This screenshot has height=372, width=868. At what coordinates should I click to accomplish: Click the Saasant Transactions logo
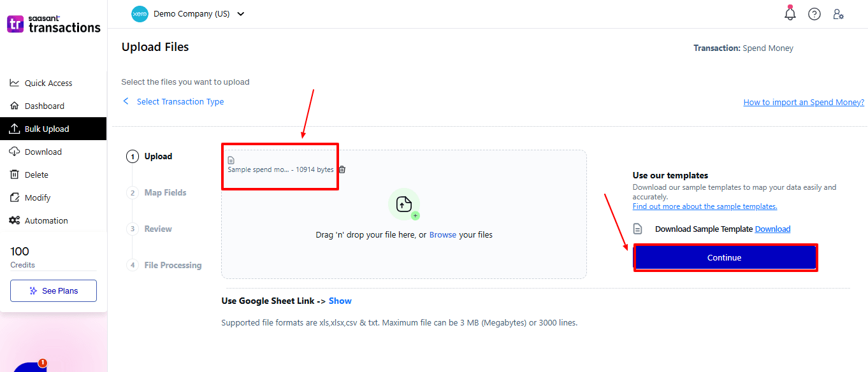(54, 24)
